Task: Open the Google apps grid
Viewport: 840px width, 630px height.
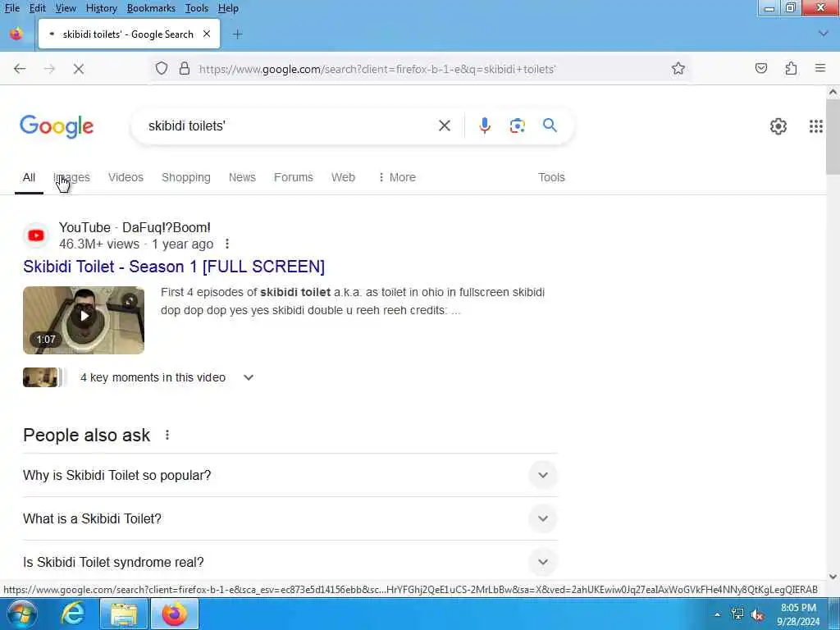Action: point(816,126)
